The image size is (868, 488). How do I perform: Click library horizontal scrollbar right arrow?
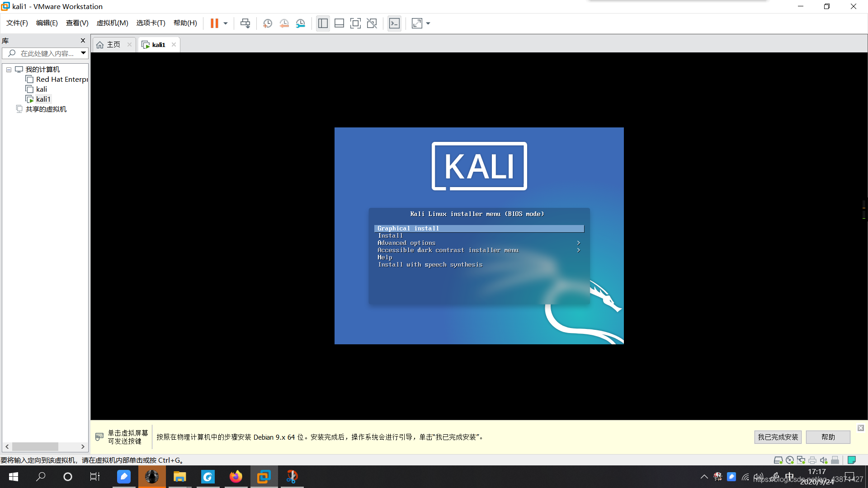click(x=83, y=446)
